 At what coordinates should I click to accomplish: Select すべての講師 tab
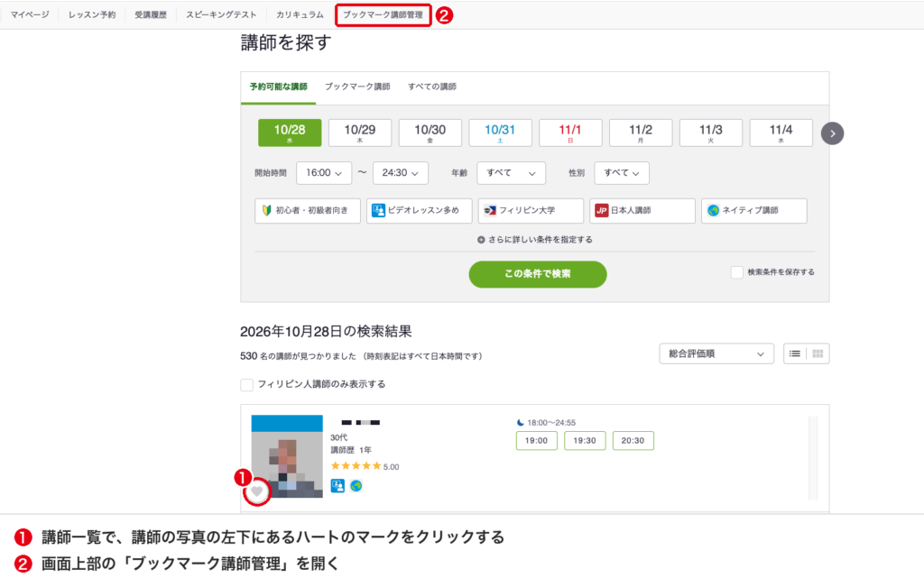click(432, 87)
